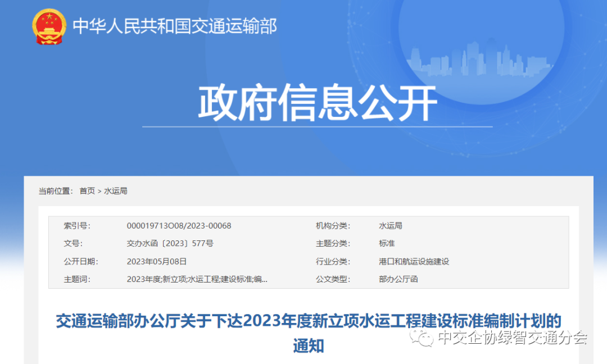Click the 标准 subject category value
Viewport: 607px width, 364px height.
pos(387,243)
